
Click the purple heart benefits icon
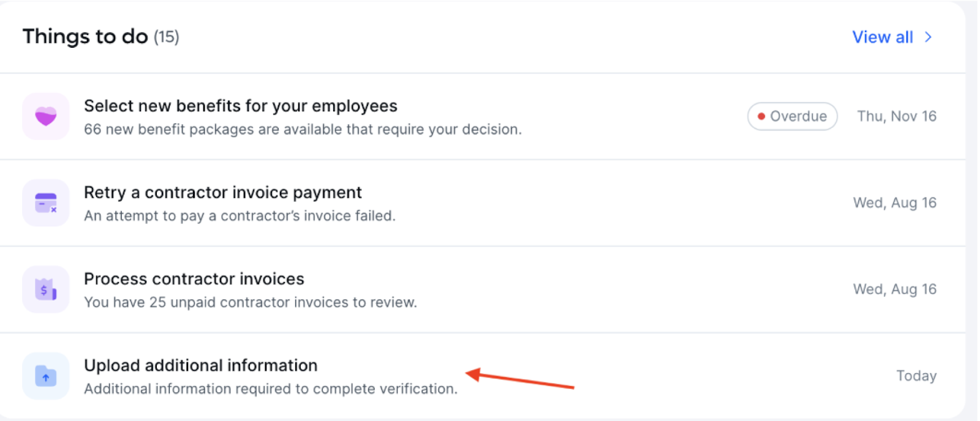[x=46, y=116]
